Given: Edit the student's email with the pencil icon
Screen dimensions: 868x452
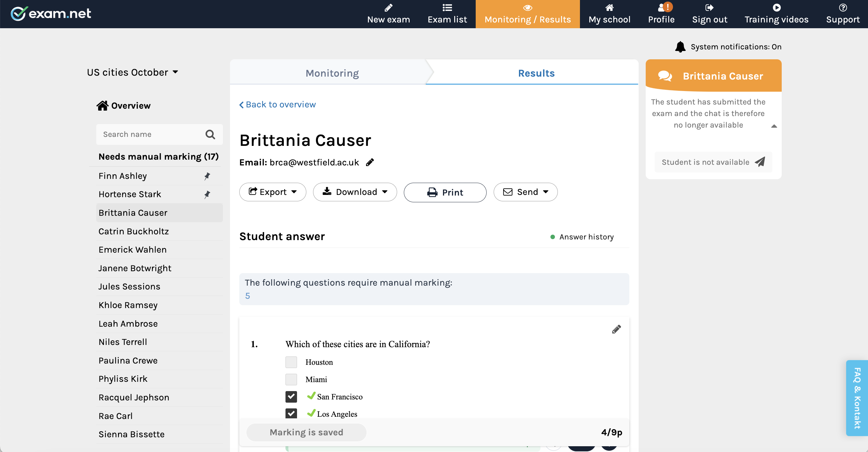Looking at the screenshot, I should coord(370,162).
